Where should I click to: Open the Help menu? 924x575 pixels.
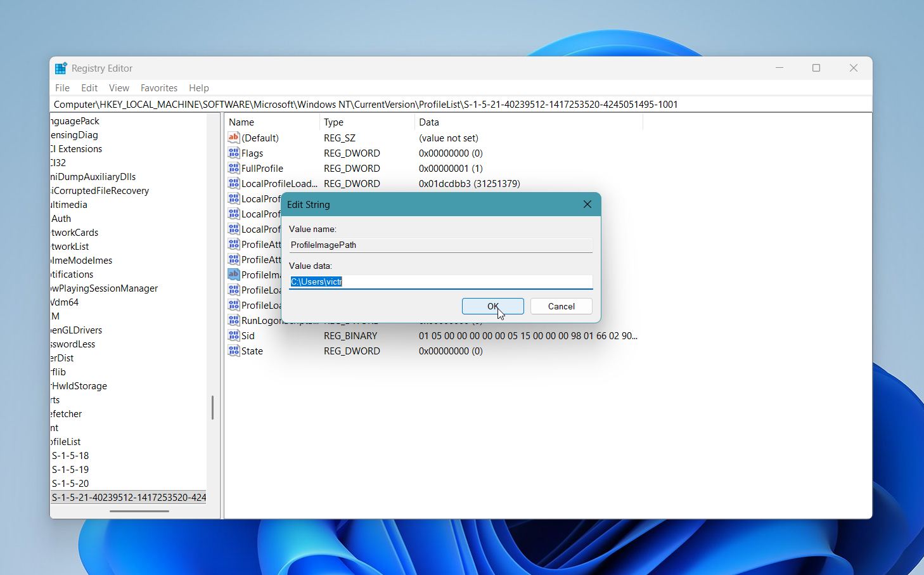pos(199,88)
